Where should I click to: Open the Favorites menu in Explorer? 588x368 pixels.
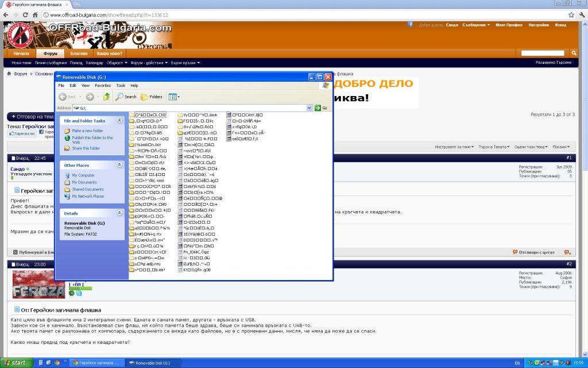point(103,86)
